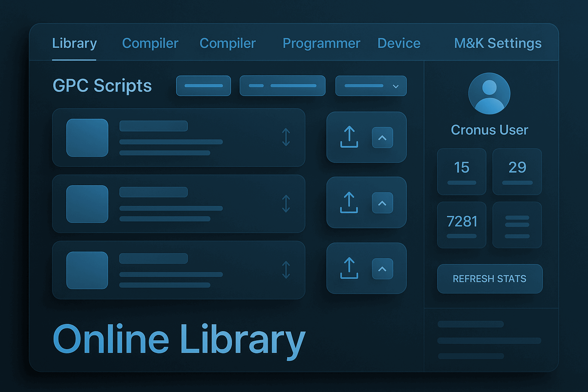The image size is (588, 392).
Task: Click the 29 stat counter tile
Action: (517, 171)
